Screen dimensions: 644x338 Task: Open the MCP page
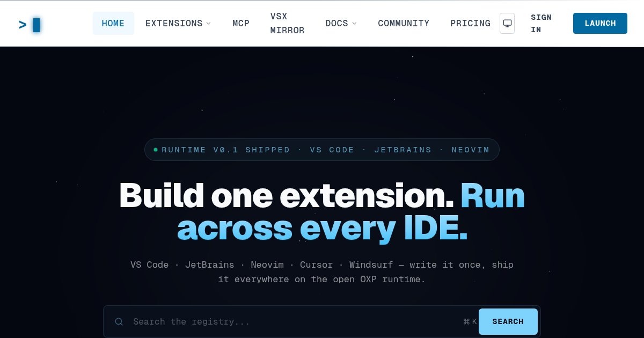[241, 24]
